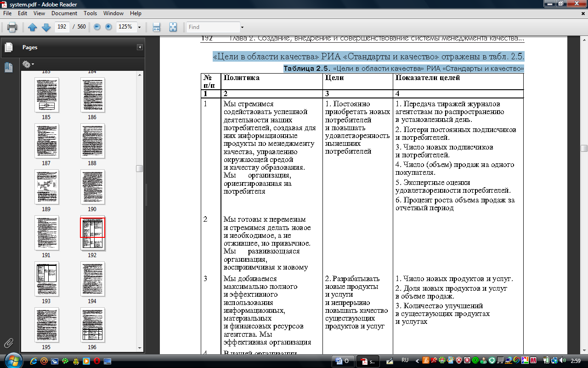Select page 190 thumbnail
The height and width of the screenshot is (368, 588).
pos(92,186)
